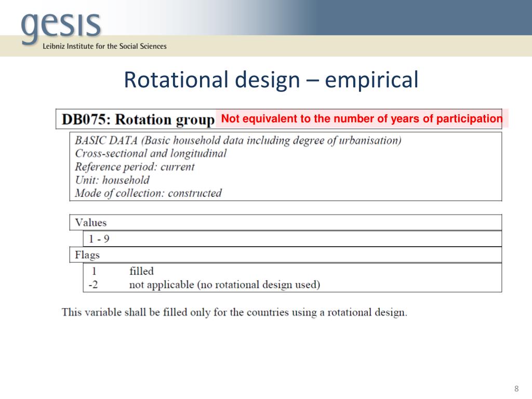The image size is (532, 399).
Task: Click the red note 'Not equivalent to the number of years'
Action: tap(362, 118)
